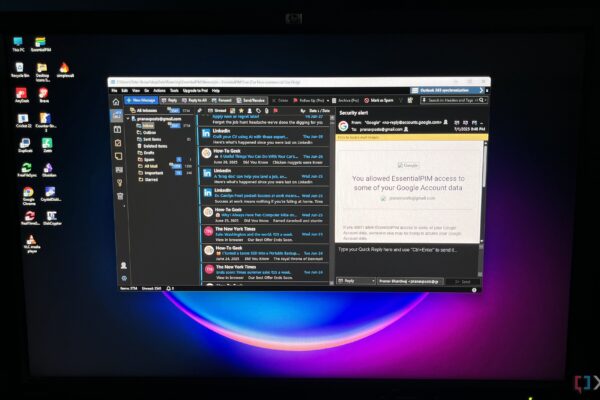600x400 pixels.
Task: Click the Mark as Spam button
Action: 378,100
